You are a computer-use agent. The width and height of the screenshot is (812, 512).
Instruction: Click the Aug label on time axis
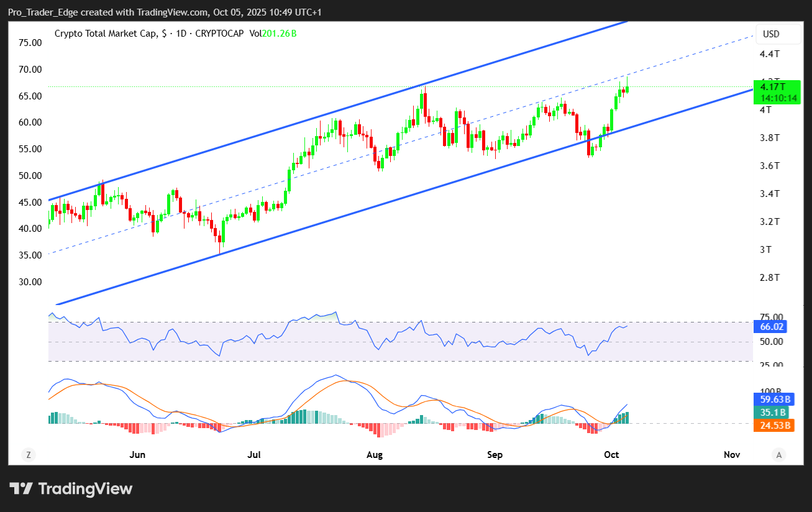click(375, 455)
